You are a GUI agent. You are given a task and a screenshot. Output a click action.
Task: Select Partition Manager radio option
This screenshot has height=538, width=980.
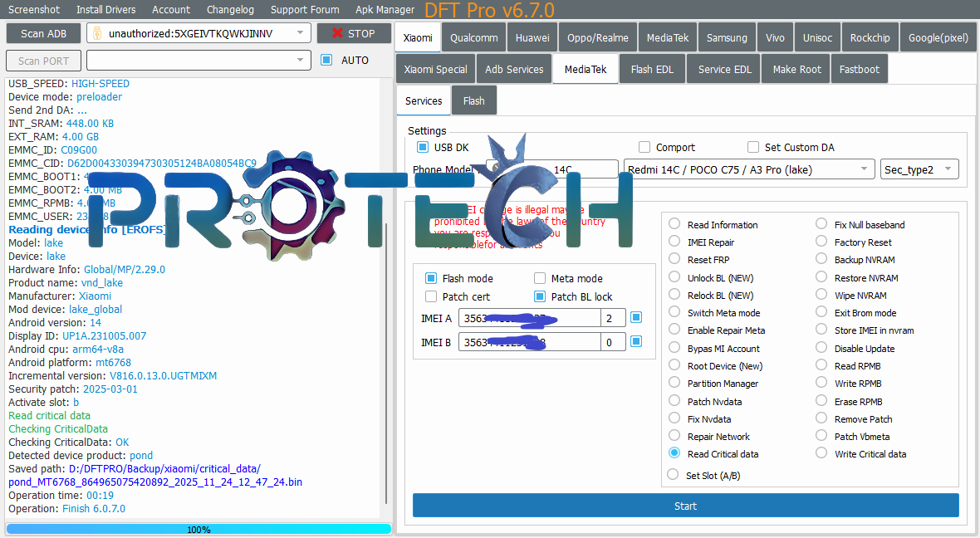674,383
